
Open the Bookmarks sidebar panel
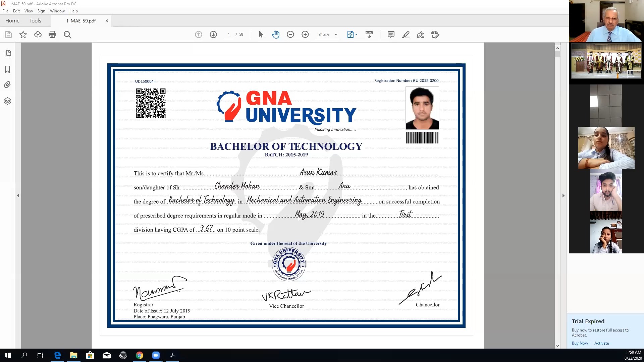[7, 69]
